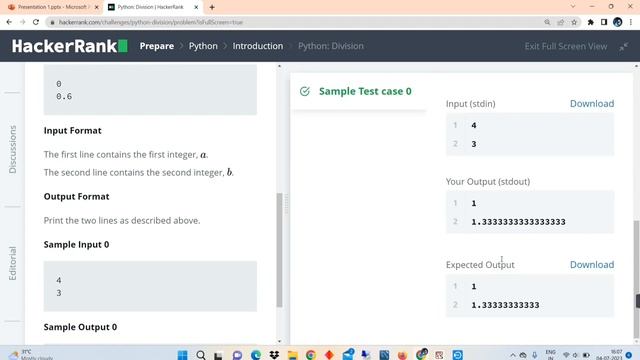Image resolution: width=640 pixels, height=360 pixels.
Task: Click the browser address bar URL
Action: (x=151, y=22)
